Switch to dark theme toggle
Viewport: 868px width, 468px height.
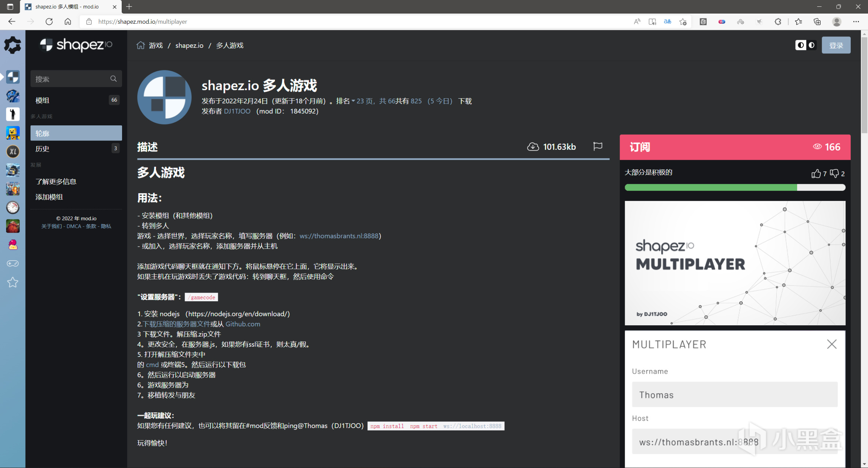[811, 45]
